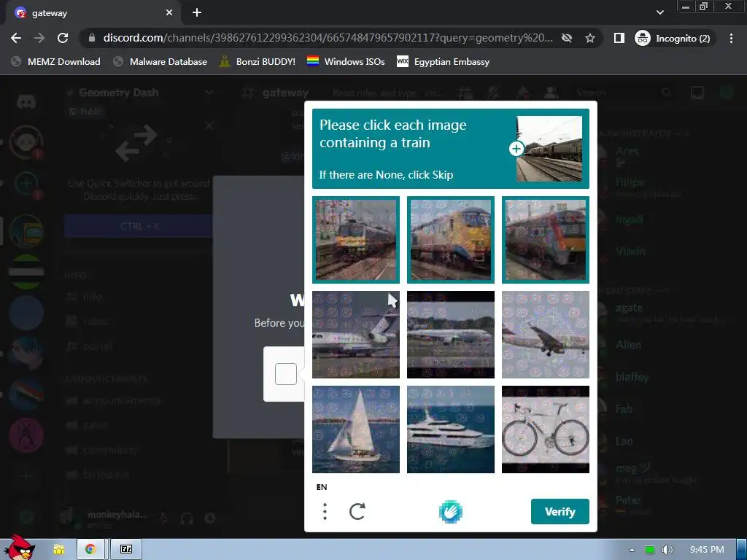
Task: Open the Egyptian Embassy bookmark
Action: tap(443, 61)
